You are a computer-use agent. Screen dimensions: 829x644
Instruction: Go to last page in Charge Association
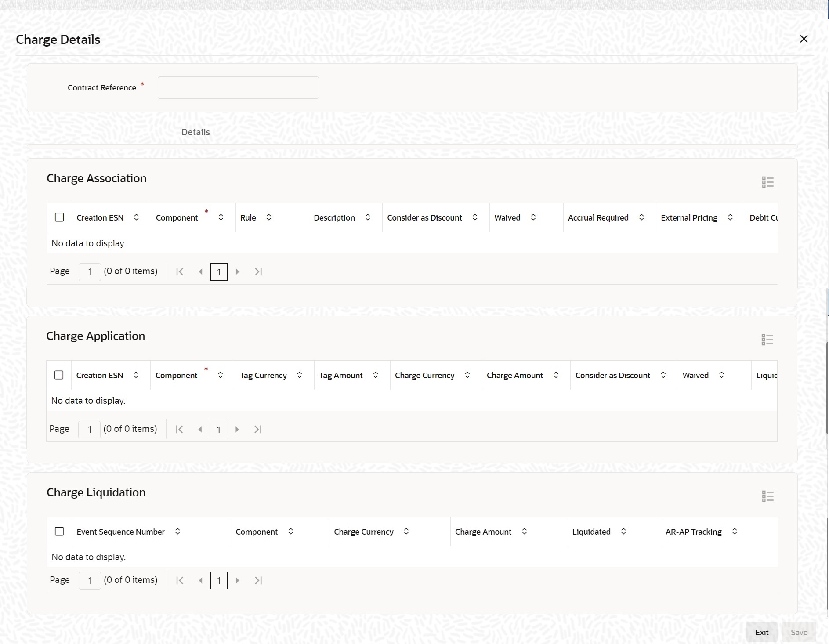(258, 271)
